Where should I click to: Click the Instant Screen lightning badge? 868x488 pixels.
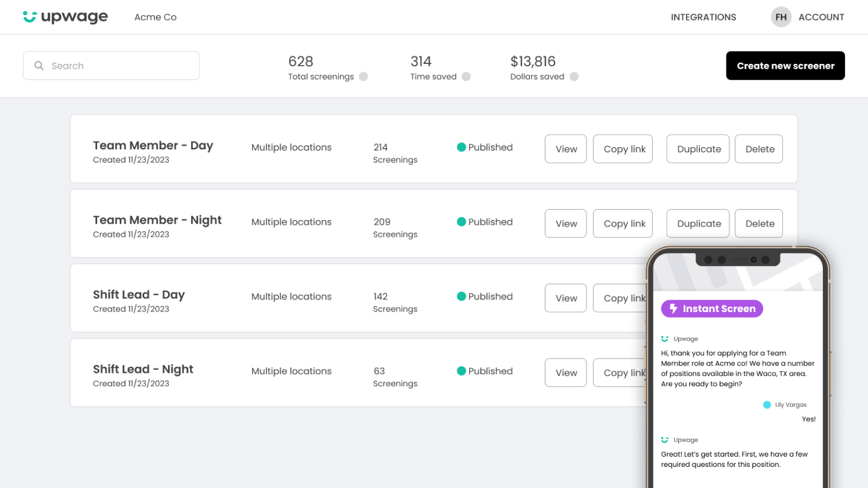pyautogui.click(x=712, y=308)
